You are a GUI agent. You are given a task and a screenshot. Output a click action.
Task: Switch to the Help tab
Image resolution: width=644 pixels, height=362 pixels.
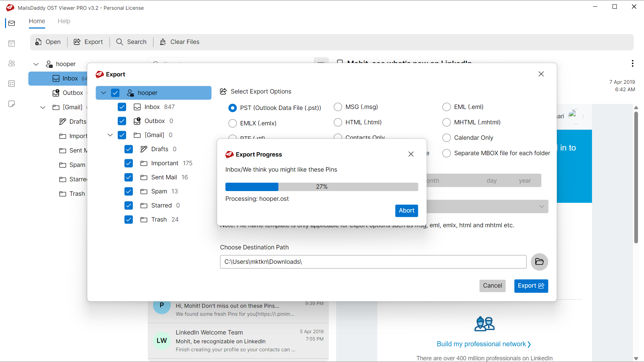coord(64,21)
